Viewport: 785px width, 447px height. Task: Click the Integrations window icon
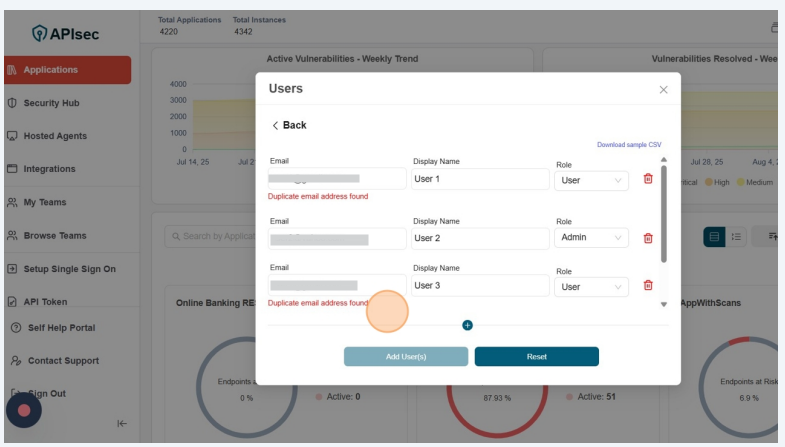[13, 169]
